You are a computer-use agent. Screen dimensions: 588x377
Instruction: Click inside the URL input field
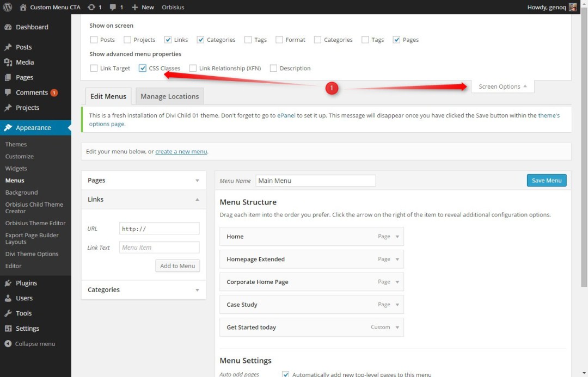point(159,228)
